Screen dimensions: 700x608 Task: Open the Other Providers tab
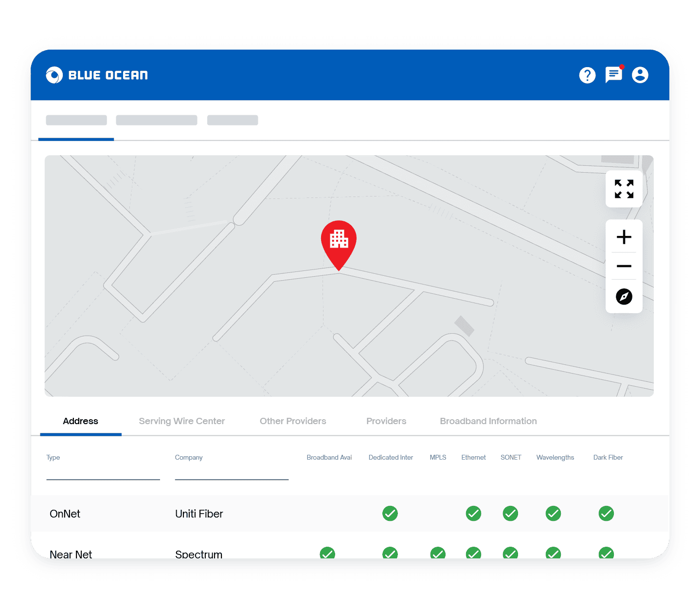click(x=293, y=421)
